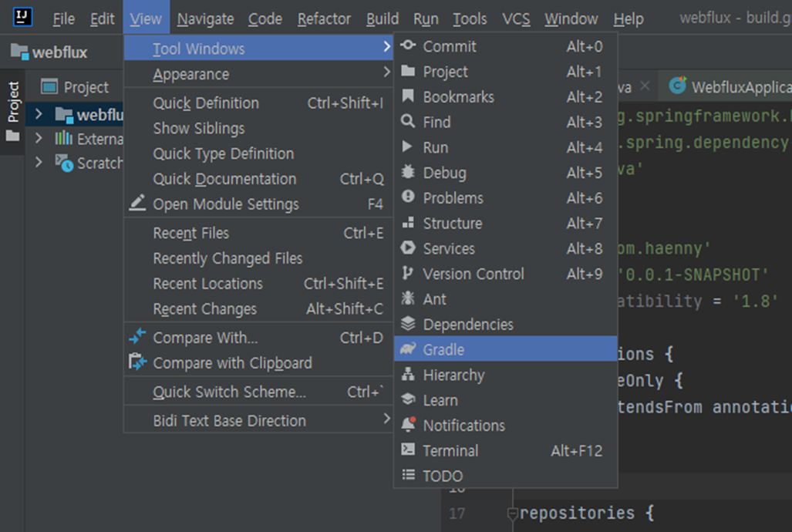Click the Notifications bell icon
The width and height of the screenshot is (792, 532).
point(409,424)
